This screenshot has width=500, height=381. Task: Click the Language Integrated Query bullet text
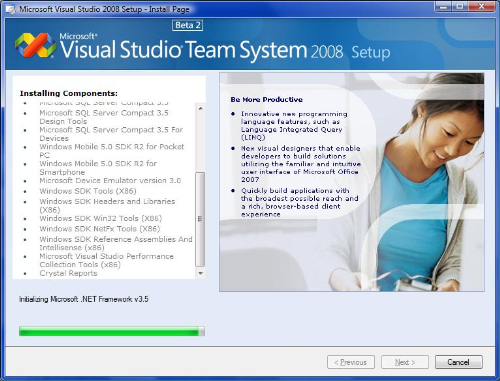coord(294,126)
